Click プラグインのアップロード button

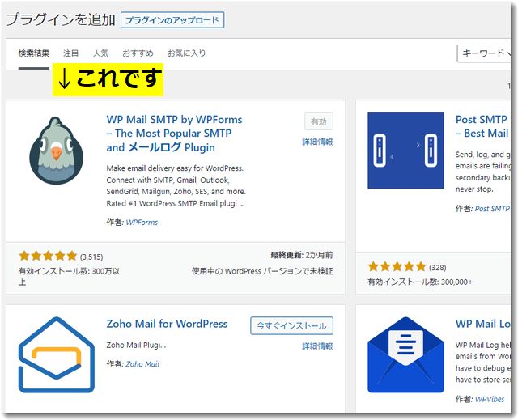(x=172, y=20)
